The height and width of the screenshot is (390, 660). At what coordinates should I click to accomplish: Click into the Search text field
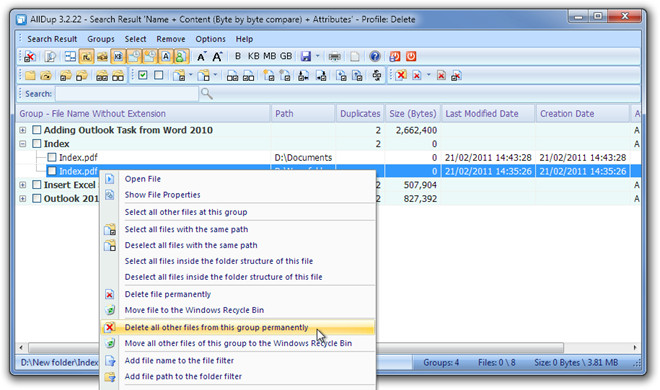pyautogui.click(x=127, y=93)
